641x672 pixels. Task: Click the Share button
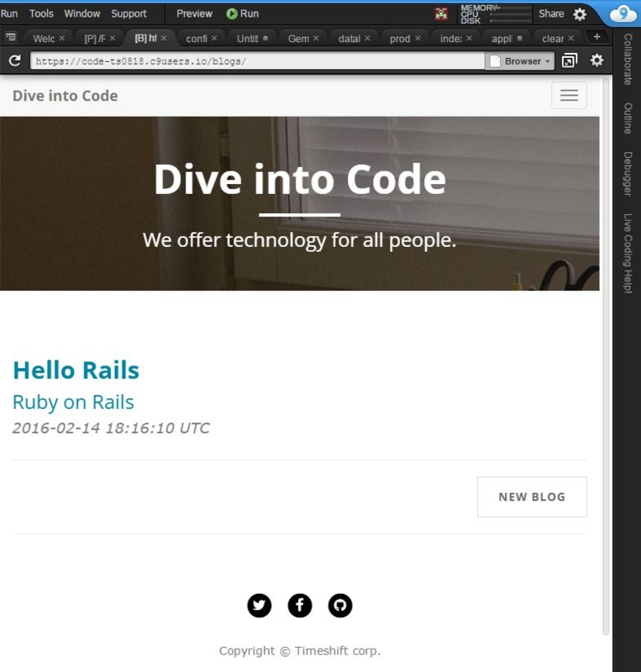(x=551, y=13)
